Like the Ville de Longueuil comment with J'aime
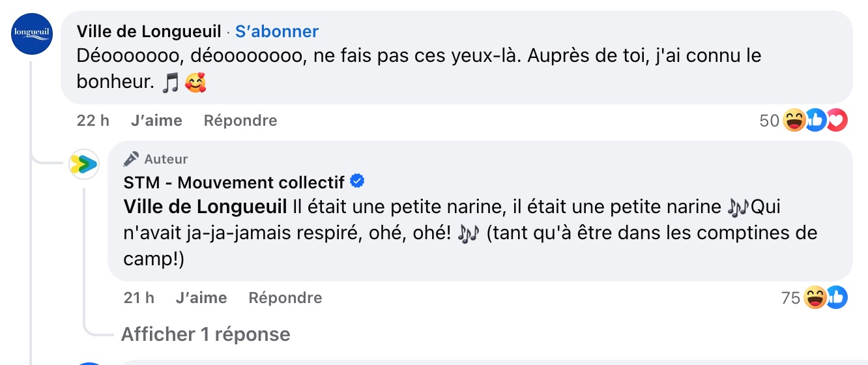Viewport: 868px width, 365px height. [156, 121]
